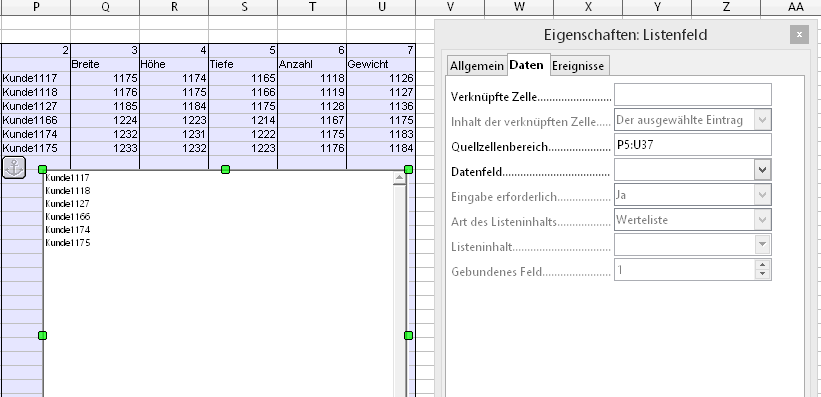This screenshot has width=821, height=397.
Task: Click cell with value 1119
Action: 313,93
